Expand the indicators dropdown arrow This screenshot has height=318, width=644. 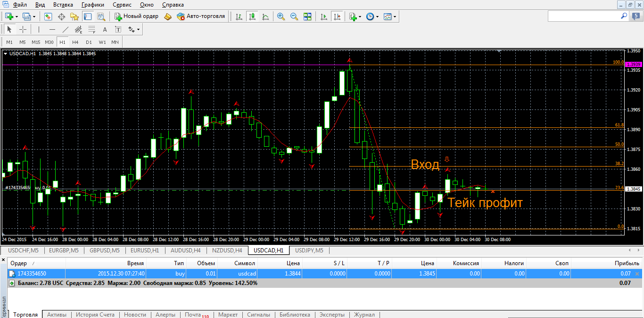(x=360, y=17)
